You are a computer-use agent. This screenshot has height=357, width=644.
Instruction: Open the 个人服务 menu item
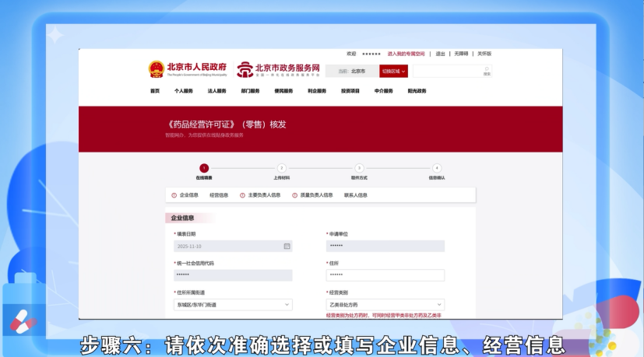coord(184,91)
